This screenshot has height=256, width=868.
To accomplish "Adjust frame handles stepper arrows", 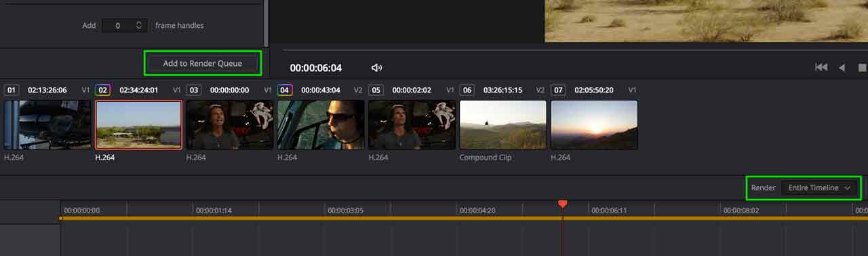I will tap(139, 25).
